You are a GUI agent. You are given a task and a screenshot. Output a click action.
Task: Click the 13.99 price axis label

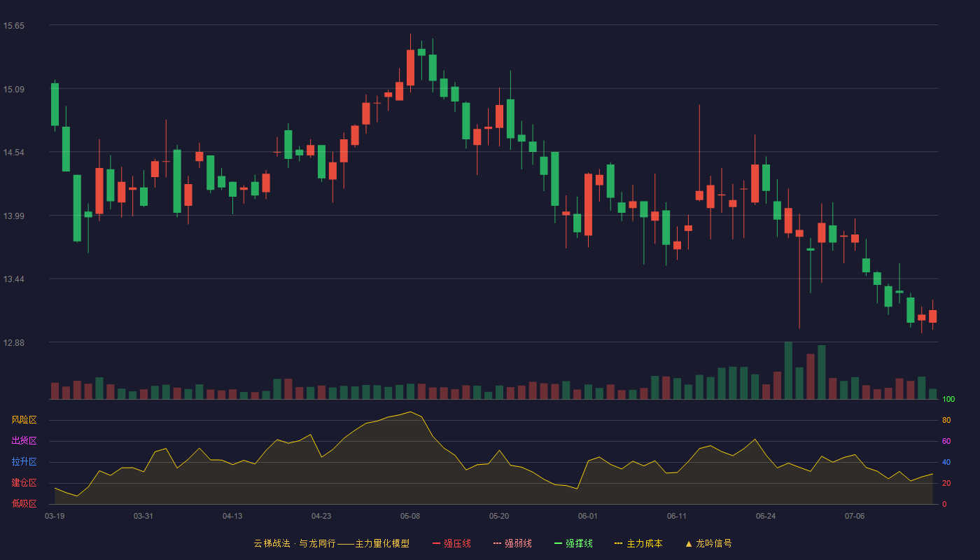point(13,216)
